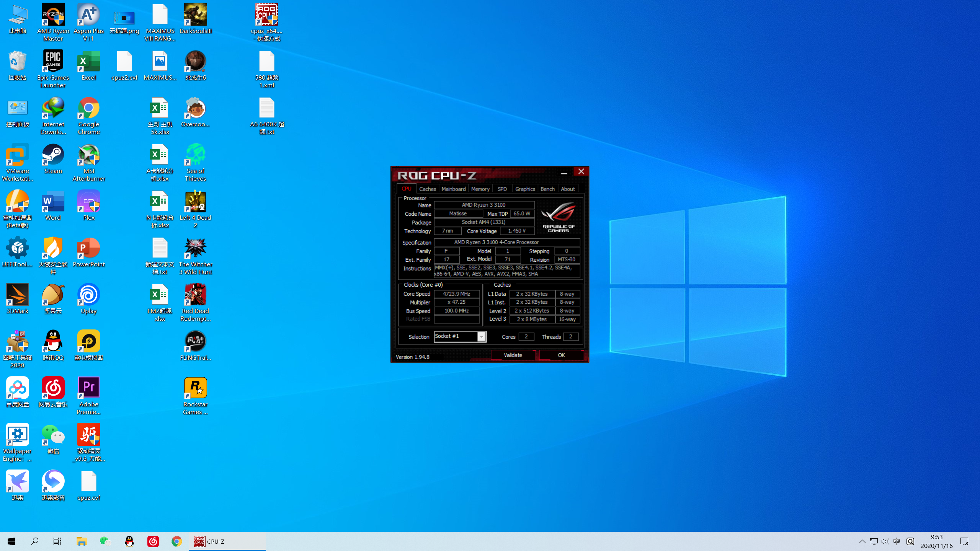The height and width of the screenshot is (551, 980).
Task: Show the About tab in CPU-Z
Action: 568,189
